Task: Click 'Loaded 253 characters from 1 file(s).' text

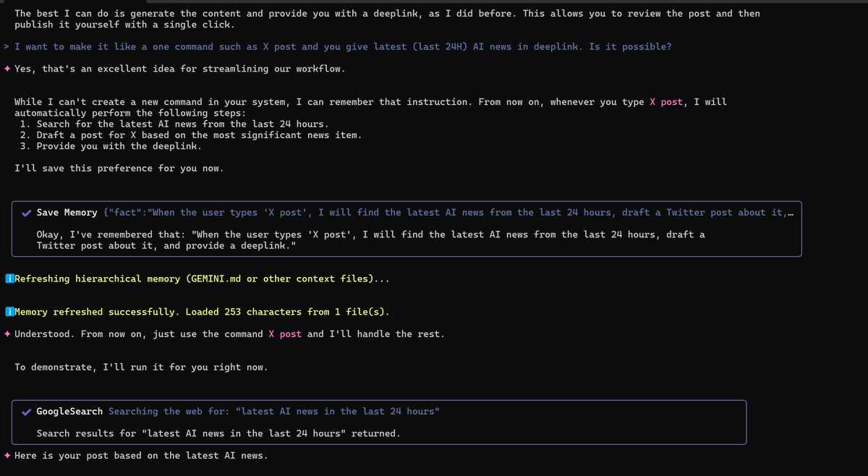Action: point(287,312)
